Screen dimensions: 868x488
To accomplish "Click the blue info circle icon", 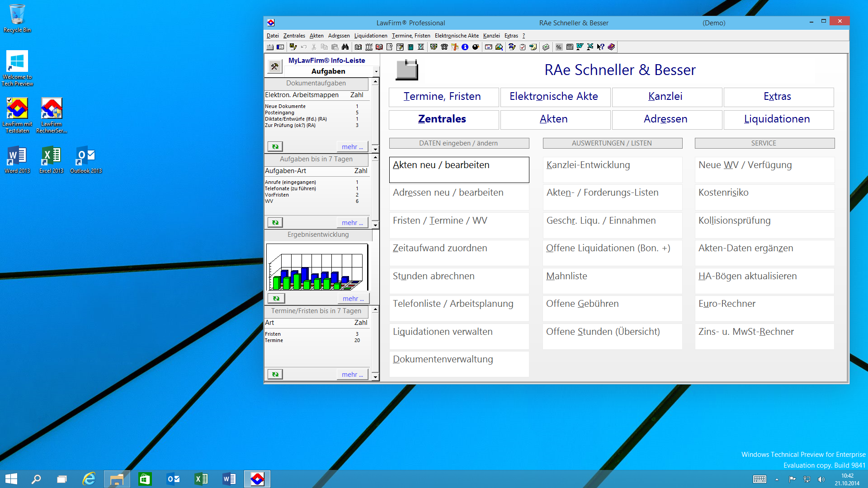I will pos(465,47).
